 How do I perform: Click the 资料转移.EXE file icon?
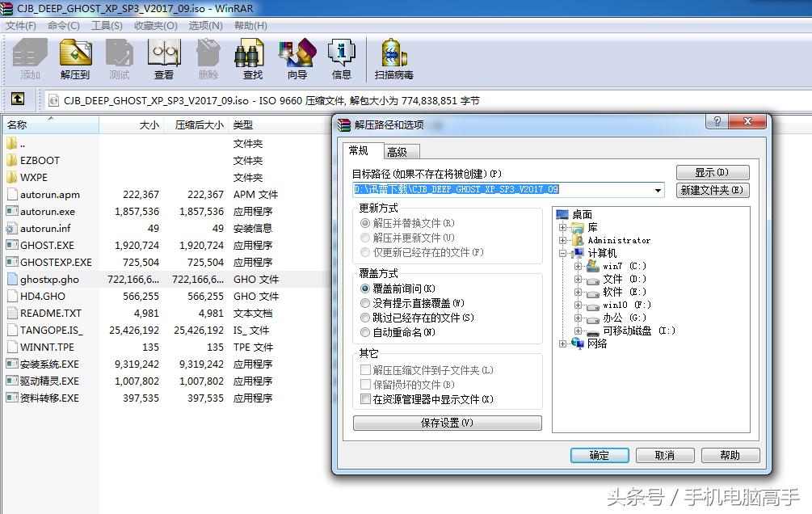12,398
